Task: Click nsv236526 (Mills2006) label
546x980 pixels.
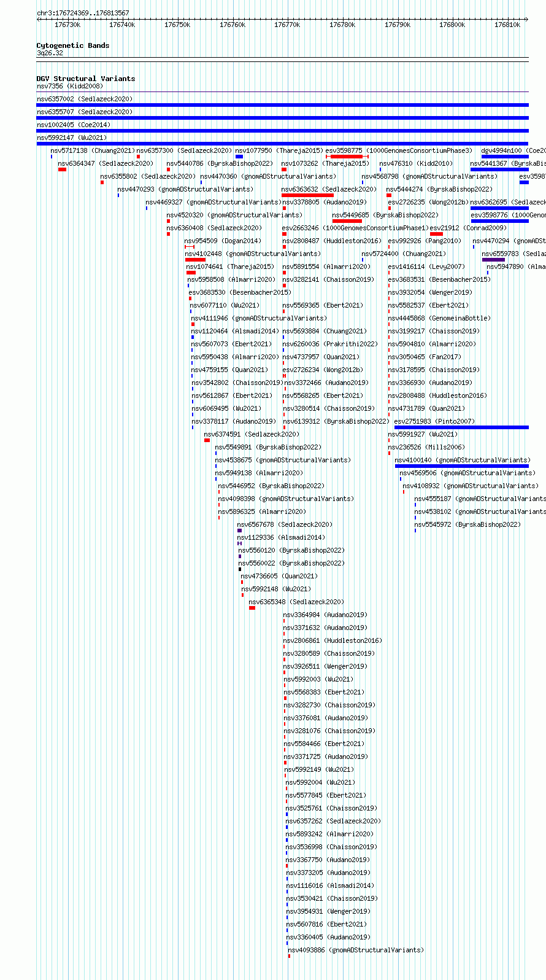Action: 426,448
